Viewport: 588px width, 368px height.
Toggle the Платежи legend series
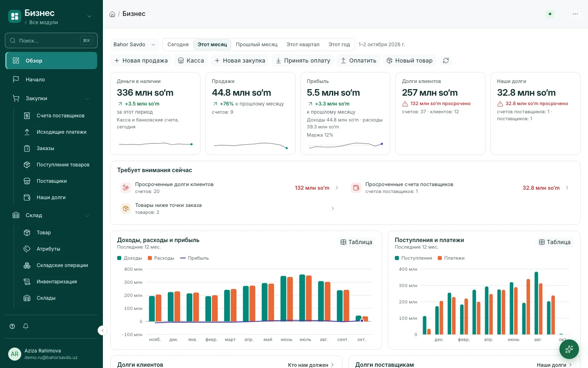[x=451, y=258]
